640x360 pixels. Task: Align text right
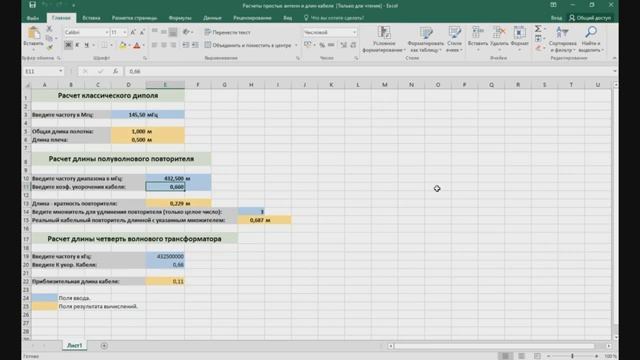click(x=173, y=45)
